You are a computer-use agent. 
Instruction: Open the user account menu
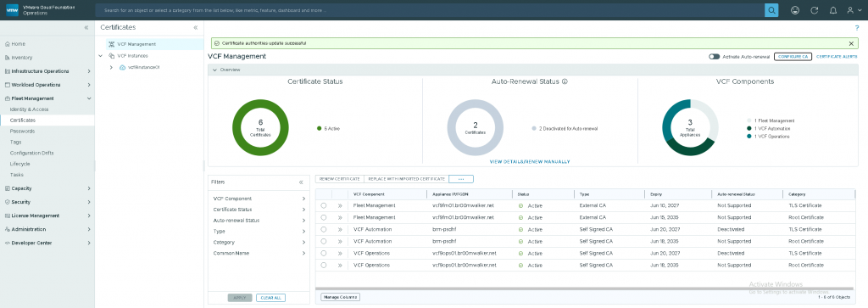point(854,10)
